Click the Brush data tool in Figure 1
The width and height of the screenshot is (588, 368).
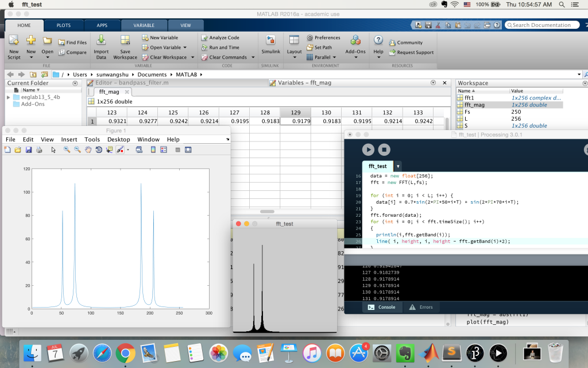(120, 150)
